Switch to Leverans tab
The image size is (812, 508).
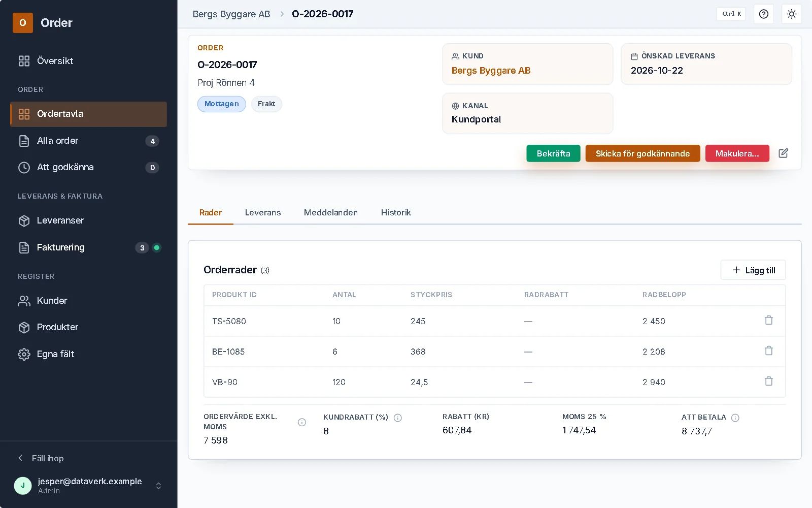pyautogui.click(x=263, y=212)
